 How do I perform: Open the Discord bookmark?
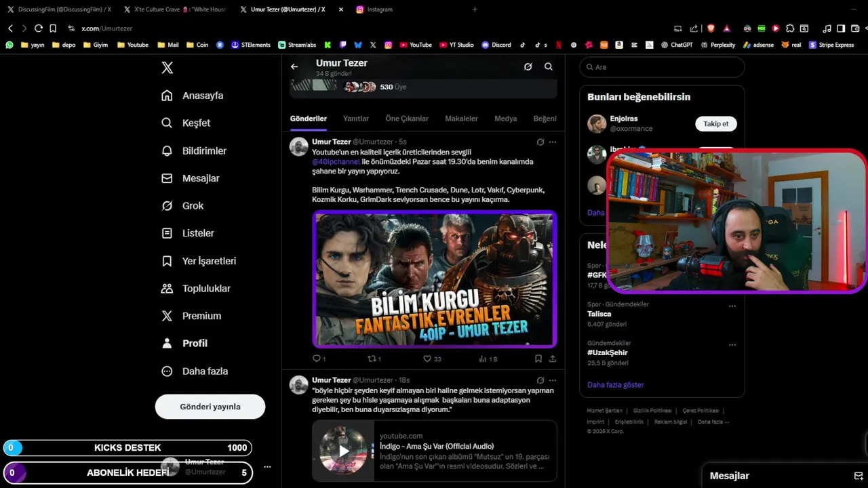[496, 45]
